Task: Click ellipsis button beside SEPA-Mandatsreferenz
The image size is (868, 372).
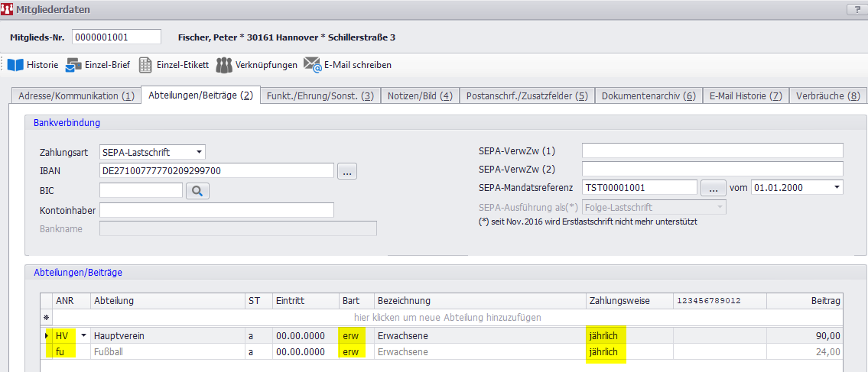Action: tap(711, 187)
